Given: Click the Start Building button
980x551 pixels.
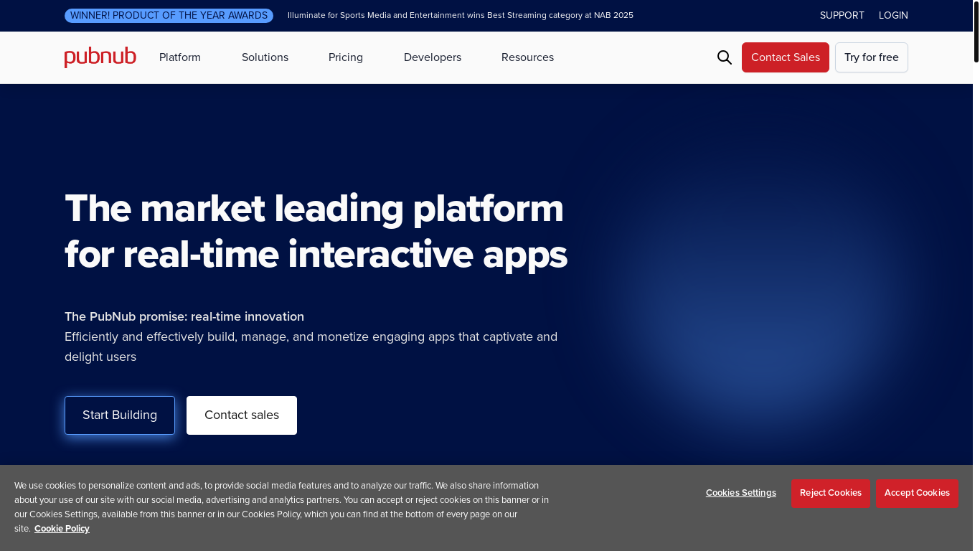Looking at the screenshot, I should point(120,415).
